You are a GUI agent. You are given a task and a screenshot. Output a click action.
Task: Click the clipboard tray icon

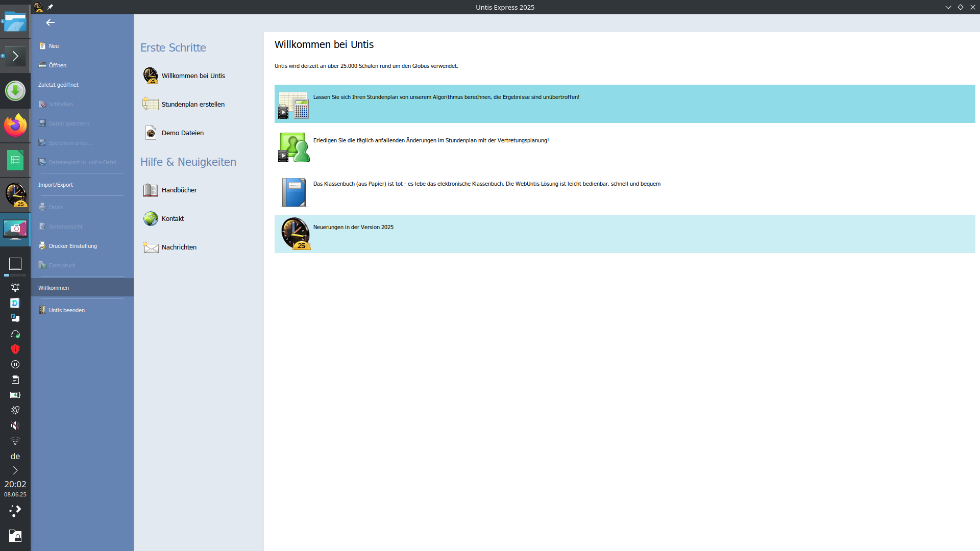[x=15, y=380]
